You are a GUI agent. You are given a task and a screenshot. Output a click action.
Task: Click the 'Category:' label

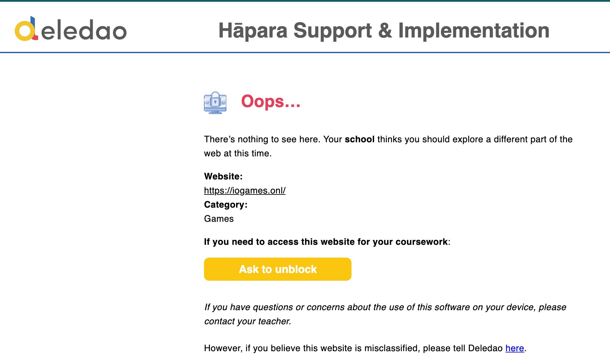click(x=226, y=204)
